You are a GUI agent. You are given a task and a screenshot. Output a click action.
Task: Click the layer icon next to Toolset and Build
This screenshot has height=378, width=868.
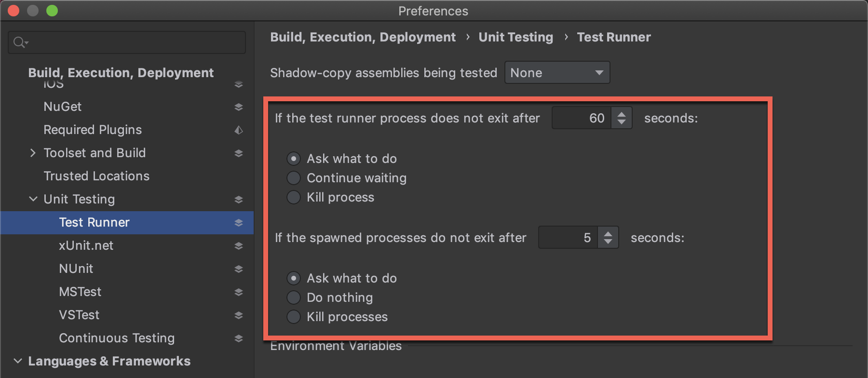(238, 153)
